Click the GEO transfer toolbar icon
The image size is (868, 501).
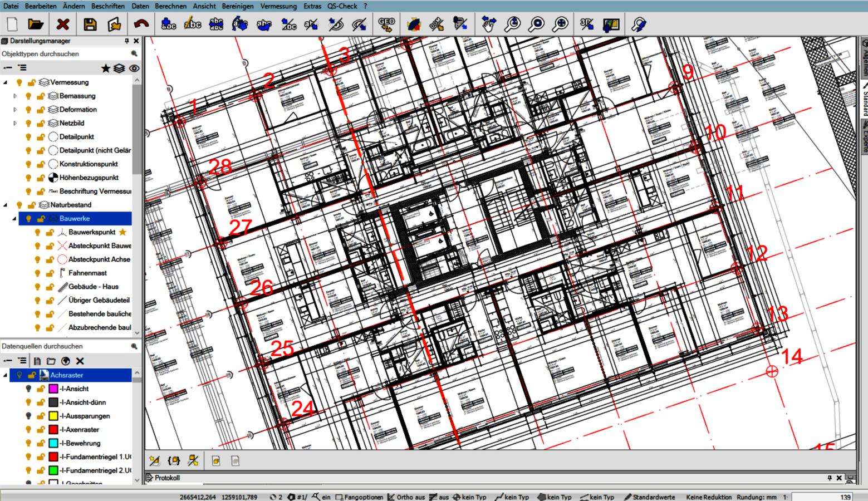coord(386,24)
